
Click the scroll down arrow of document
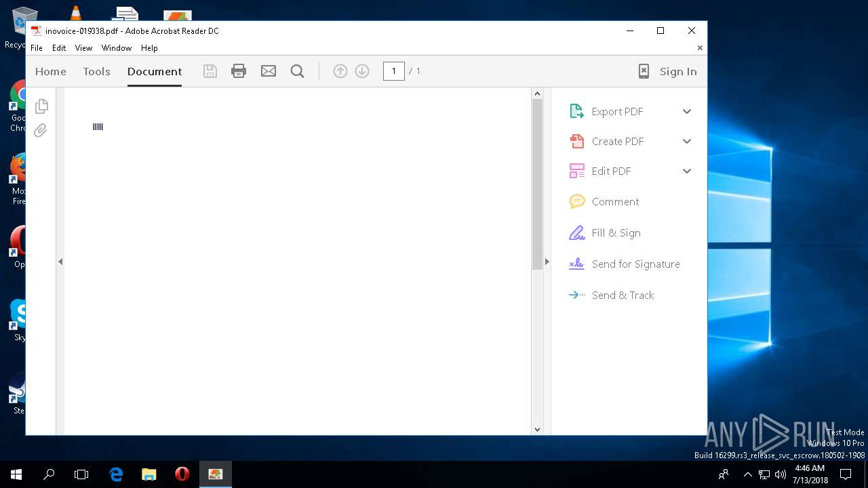tap(537, 429)
